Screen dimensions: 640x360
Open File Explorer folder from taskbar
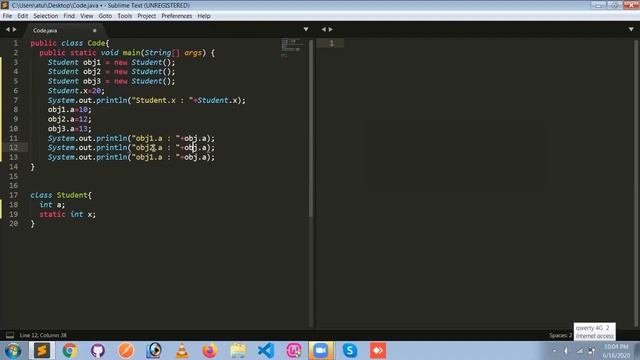tap(238, 351)
